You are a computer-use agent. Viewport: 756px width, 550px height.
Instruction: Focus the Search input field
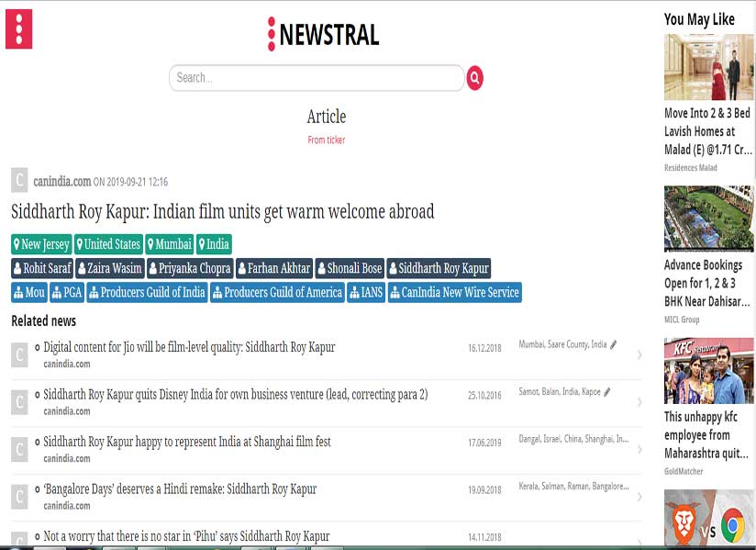[317, 78]
